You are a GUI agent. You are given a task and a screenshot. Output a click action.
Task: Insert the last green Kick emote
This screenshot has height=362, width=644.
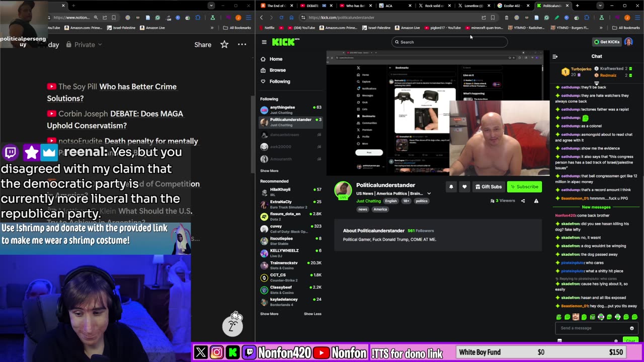634,317
